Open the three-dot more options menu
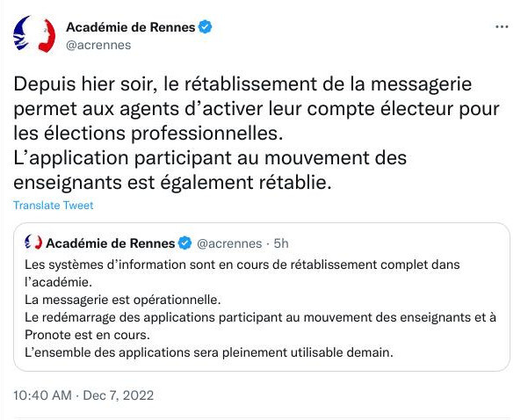This screenshot has width=521, height=420. coord(502,26)
